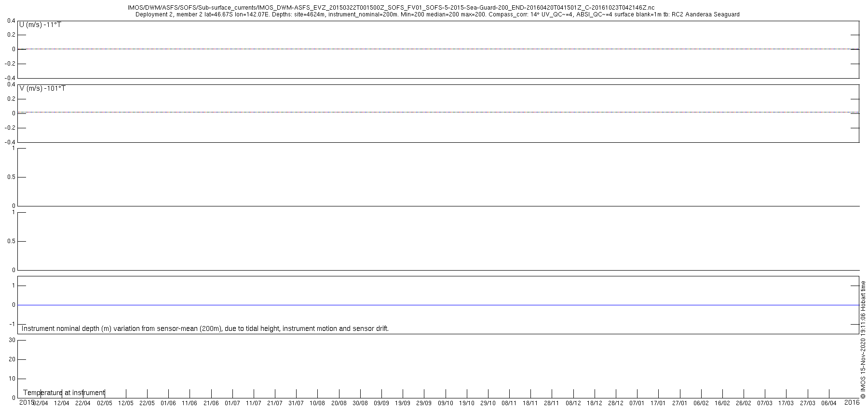
Task: Click the '29/09' date tick label
Action: point(424,403)
